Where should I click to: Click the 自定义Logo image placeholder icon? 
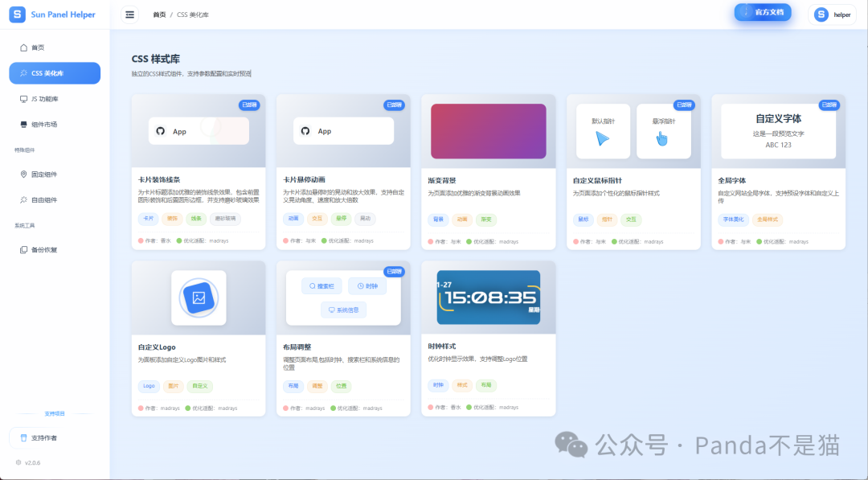point(199,297)
